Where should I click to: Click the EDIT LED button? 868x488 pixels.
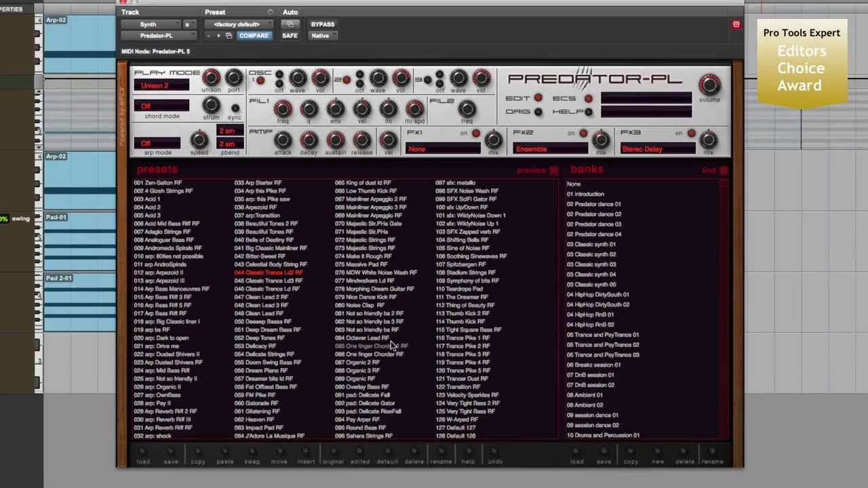(x=538, y=99)
